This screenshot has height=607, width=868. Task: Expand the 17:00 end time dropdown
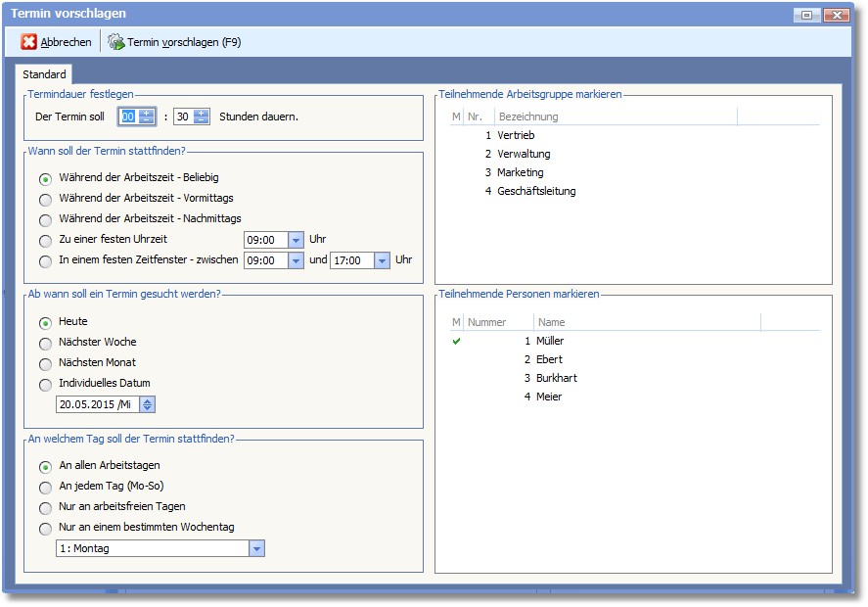(383, 260)
